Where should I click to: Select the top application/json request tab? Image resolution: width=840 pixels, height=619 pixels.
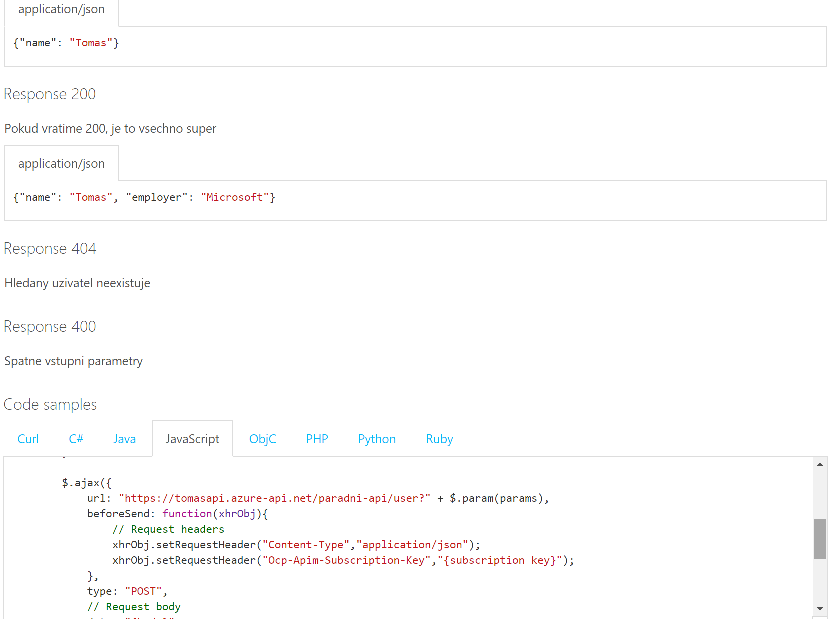(61, 10)
